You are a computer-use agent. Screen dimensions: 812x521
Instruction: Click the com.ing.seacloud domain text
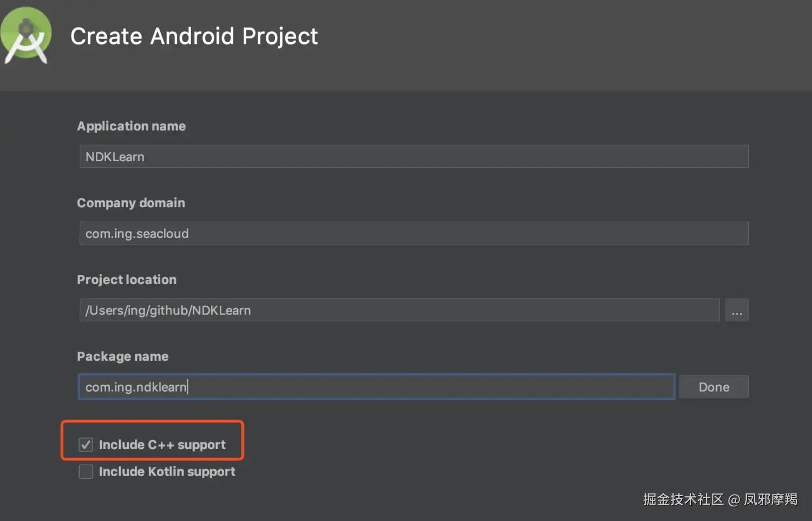[137, 234]
